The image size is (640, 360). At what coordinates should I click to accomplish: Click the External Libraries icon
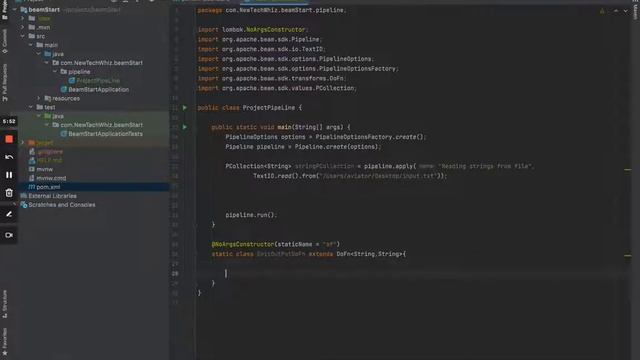point(24,196)
